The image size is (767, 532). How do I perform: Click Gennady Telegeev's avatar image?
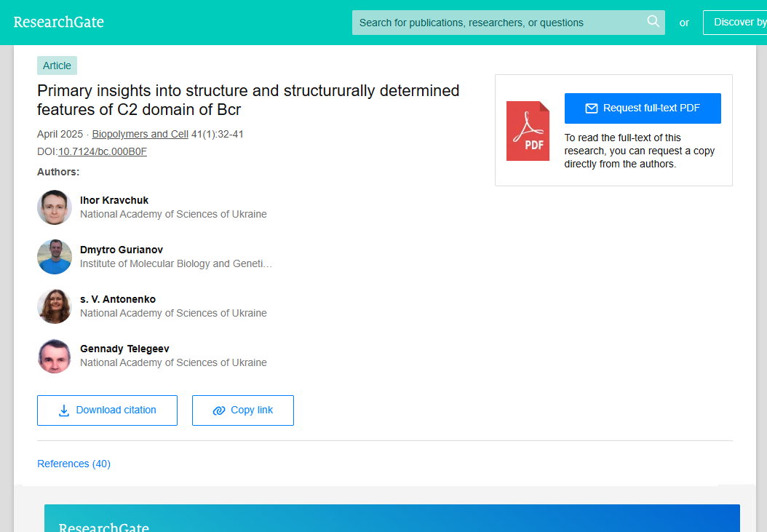pos(55,356)
